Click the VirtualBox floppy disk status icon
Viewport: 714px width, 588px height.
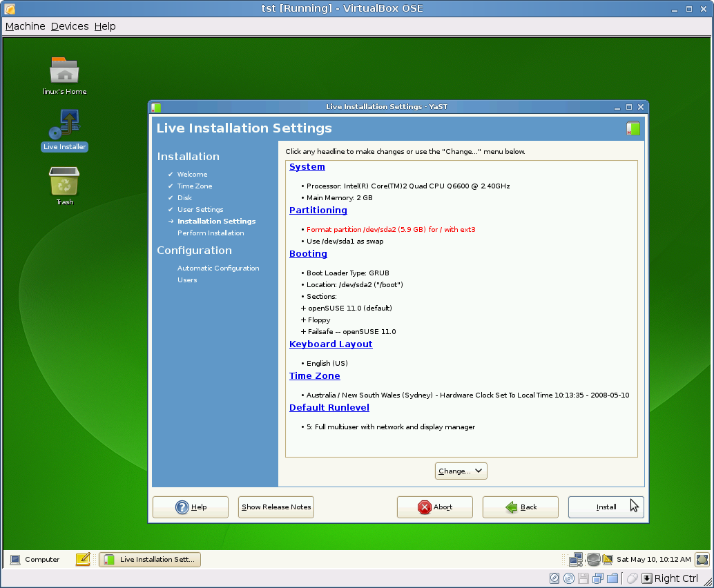point(583,578)
